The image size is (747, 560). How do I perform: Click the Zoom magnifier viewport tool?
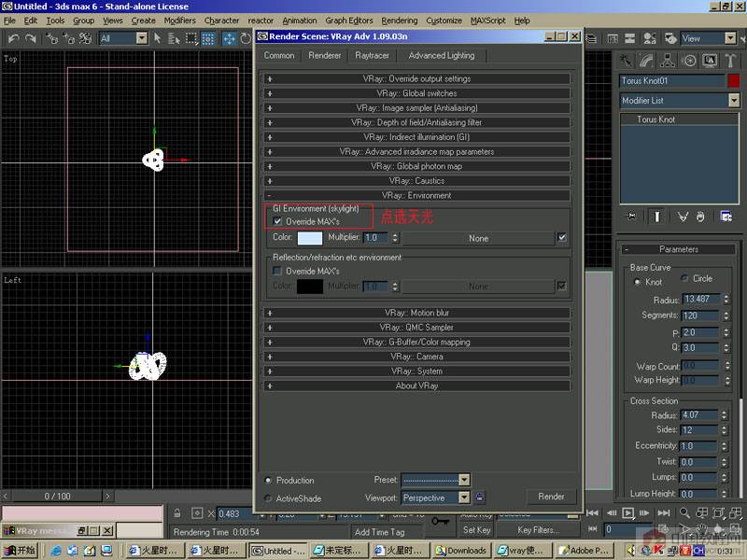point(684,512)
